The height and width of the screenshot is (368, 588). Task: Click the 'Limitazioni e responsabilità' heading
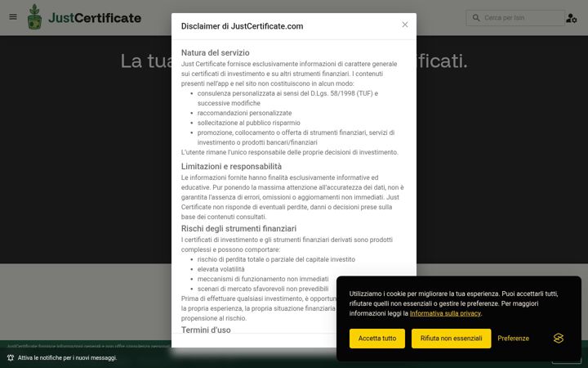(x=231, y=166)
